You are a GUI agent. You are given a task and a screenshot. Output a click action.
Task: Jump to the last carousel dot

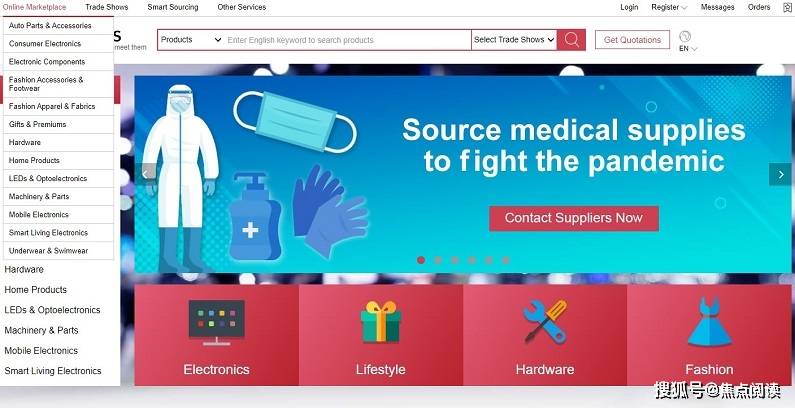pyautogui.click(x=505, y=260)
